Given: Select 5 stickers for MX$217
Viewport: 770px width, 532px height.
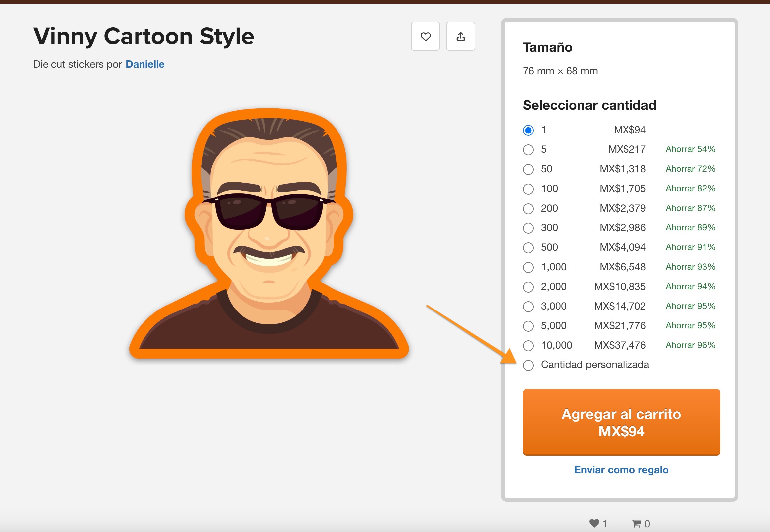Looking at the screenshot, I should (x=528, y=150).
